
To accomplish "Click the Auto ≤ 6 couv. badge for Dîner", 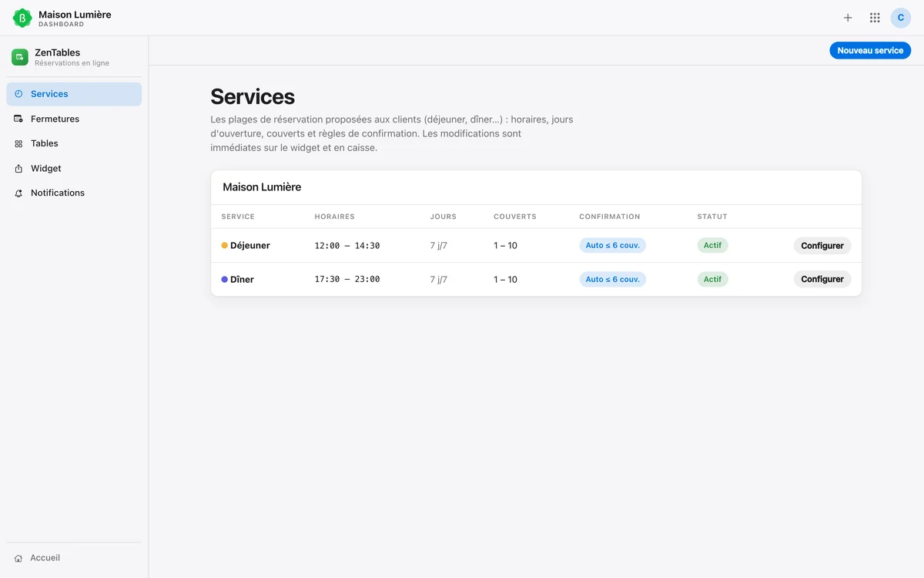I will tap(613, 279).
